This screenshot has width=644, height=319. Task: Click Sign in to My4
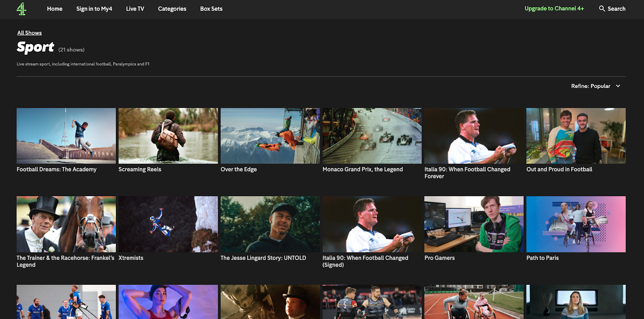94,9
